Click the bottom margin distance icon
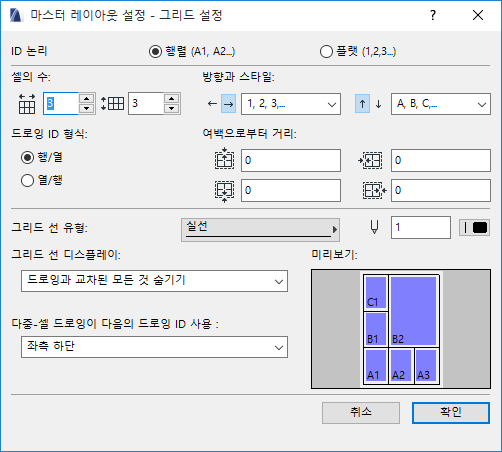Image resolution: width=502 pixels, height=452 pixels. click(224, 191)
